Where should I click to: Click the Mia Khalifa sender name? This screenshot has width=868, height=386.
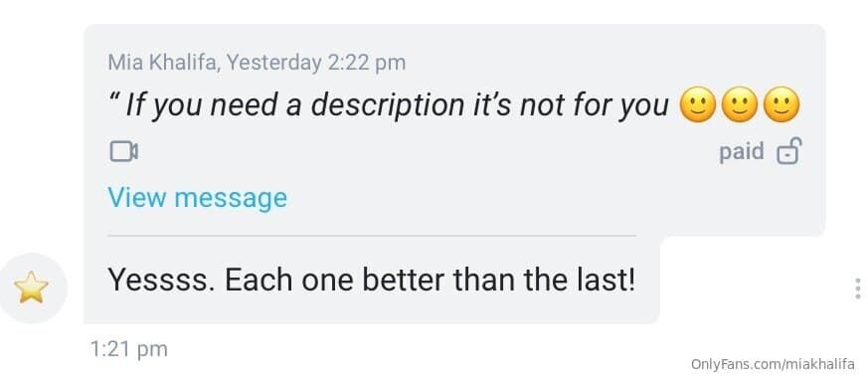(x=164, y=62)
